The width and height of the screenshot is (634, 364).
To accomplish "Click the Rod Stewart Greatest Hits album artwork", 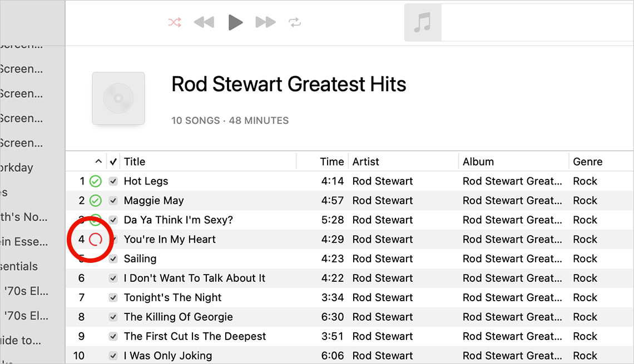I will pyautogui.click(x=118, y=98).
